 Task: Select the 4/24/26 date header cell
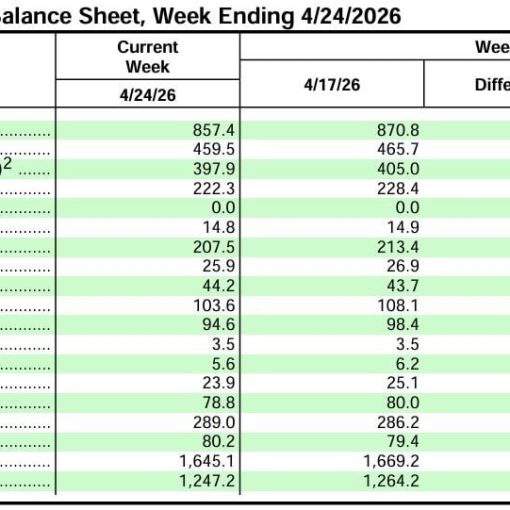tap(148, 95)
